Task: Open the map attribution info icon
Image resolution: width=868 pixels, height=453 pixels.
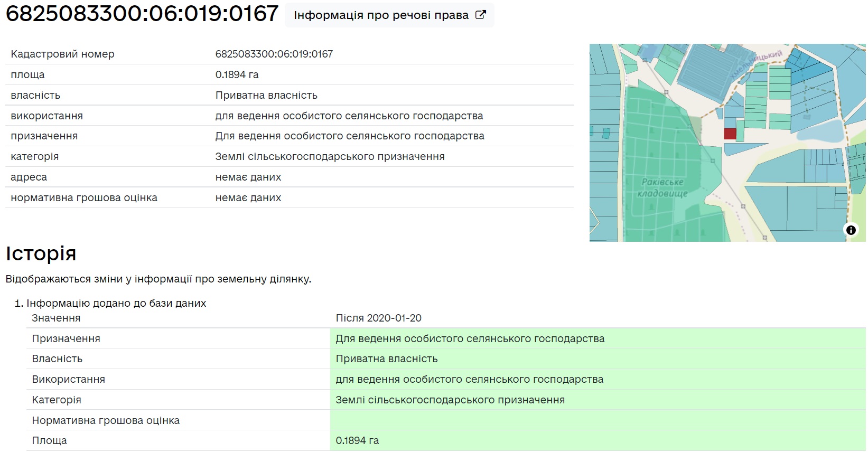Action: tap(851, 230)
